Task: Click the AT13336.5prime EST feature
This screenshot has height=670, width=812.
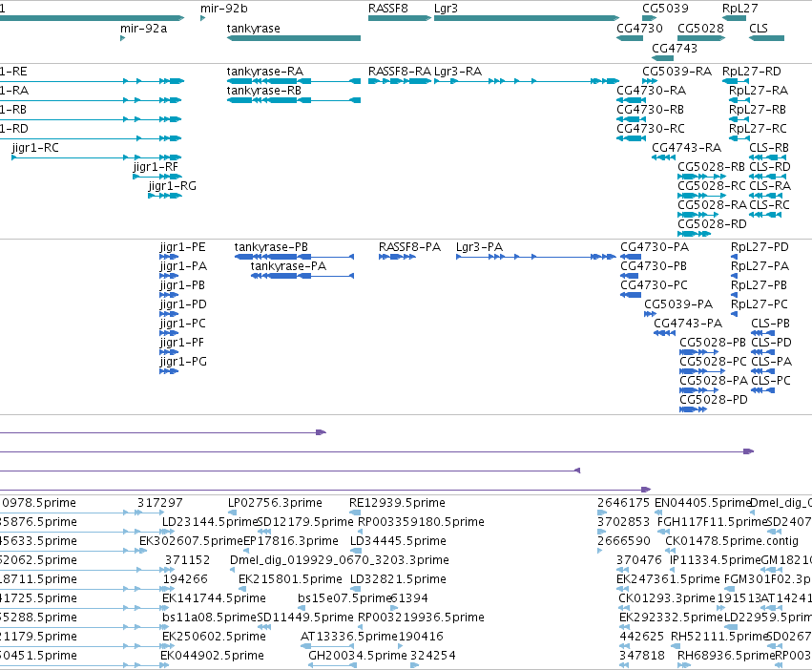Action: [327, 646]
